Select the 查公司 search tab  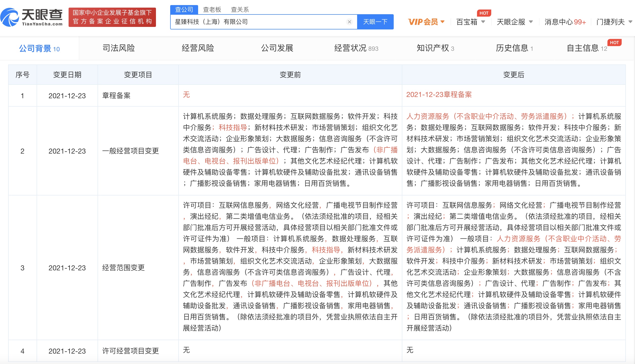(x=184, y=10)
